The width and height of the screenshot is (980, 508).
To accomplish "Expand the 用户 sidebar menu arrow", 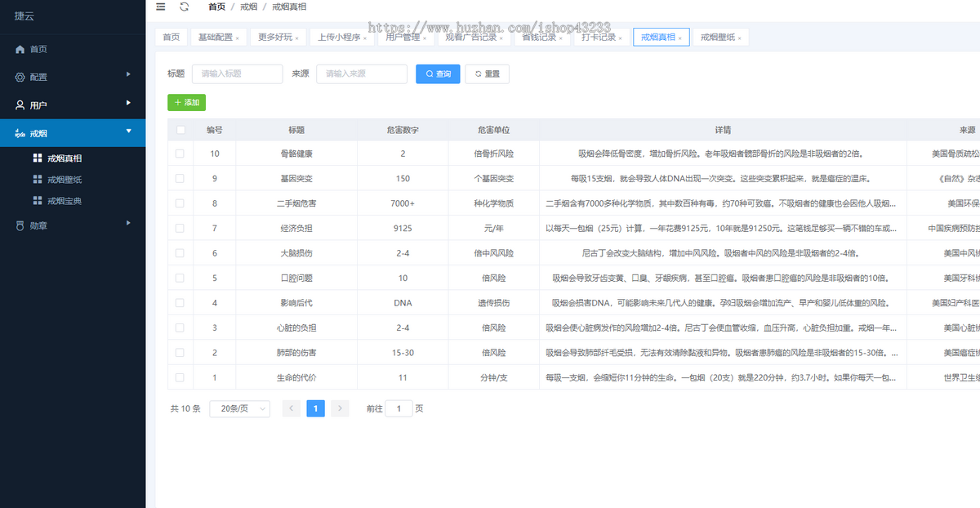I will tap(128, 103).
